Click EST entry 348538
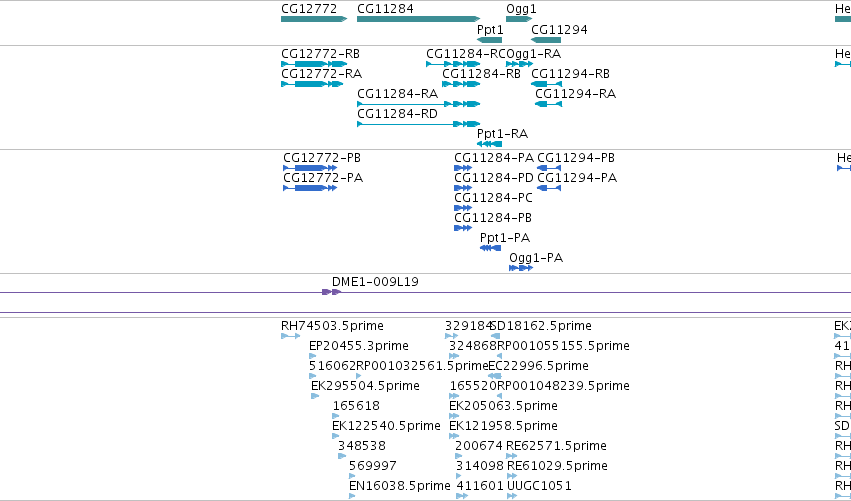 [361, 446]
